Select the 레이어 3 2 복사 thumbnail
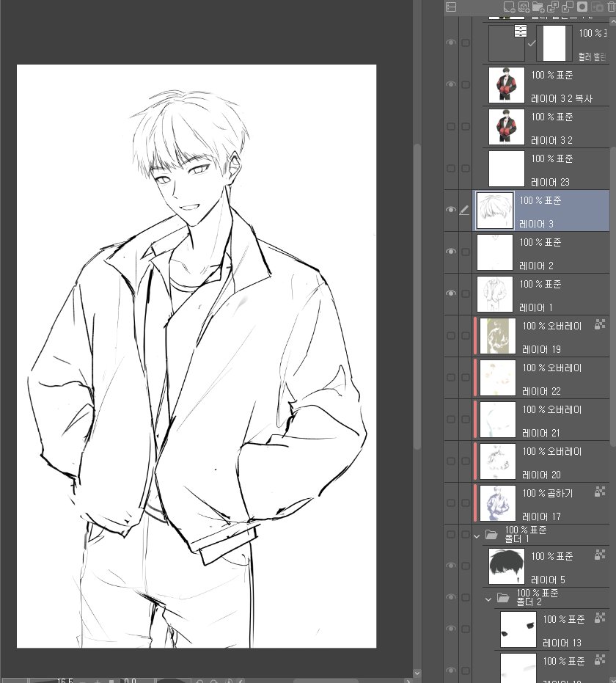 coord(506,85)
